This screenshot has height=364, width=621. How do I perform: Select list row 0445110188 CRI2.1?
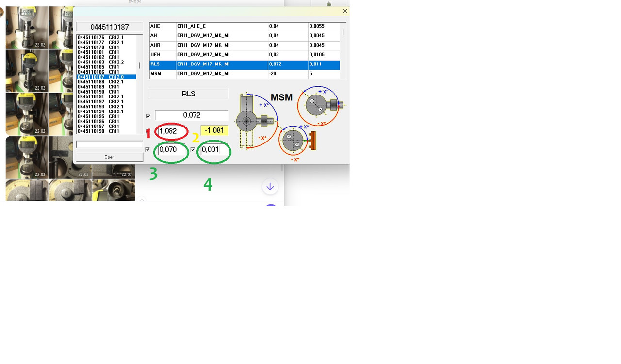[106, 82]
